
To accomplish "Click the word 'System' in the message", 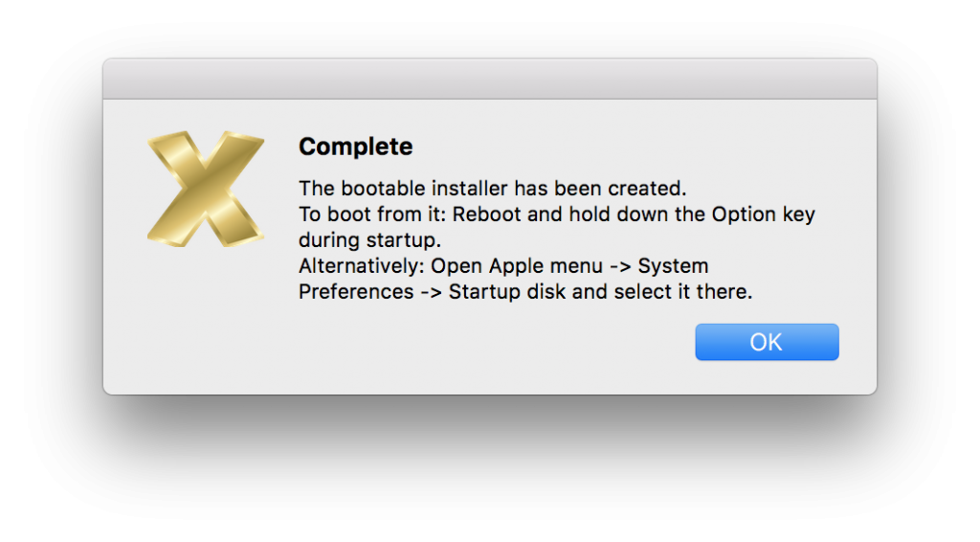I will [673, 266].
